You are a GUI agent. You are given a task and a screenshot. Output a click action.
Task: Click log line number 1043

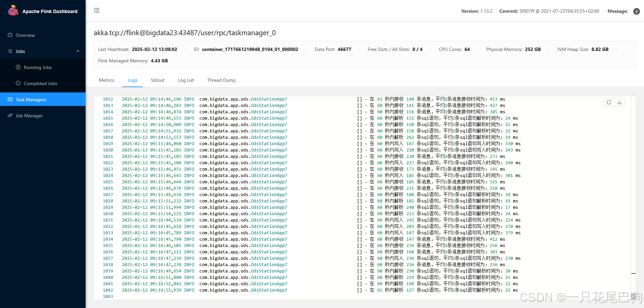(108, 297)
